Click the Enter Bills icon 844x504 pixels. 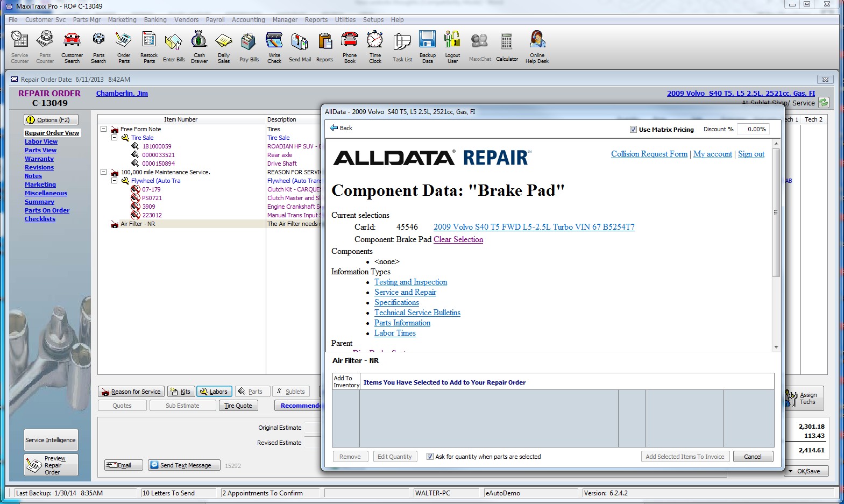pos(174,47)
